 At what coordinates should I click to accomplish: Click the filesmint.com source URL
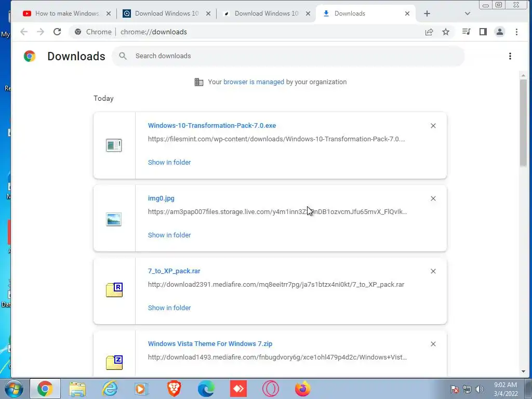point(276,139)
